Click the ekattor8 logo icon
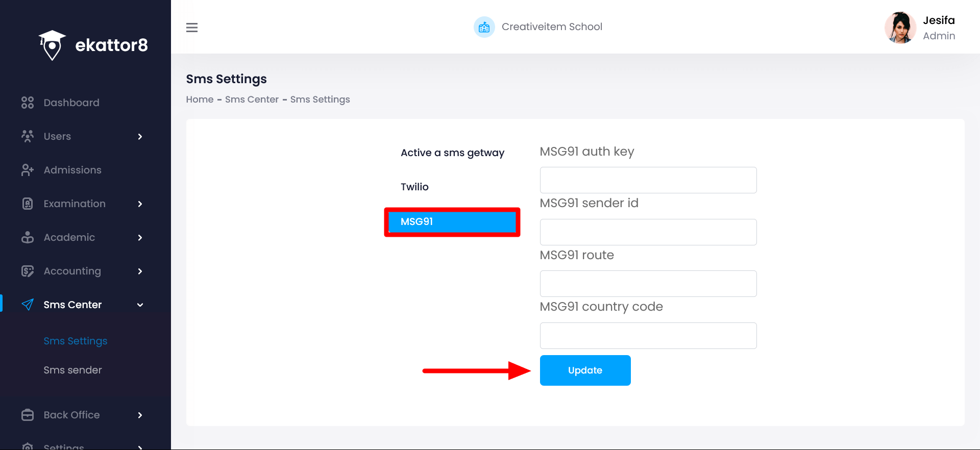Image resolution: width=980 pixels, height=450 pixels. [x=52, y=45]
